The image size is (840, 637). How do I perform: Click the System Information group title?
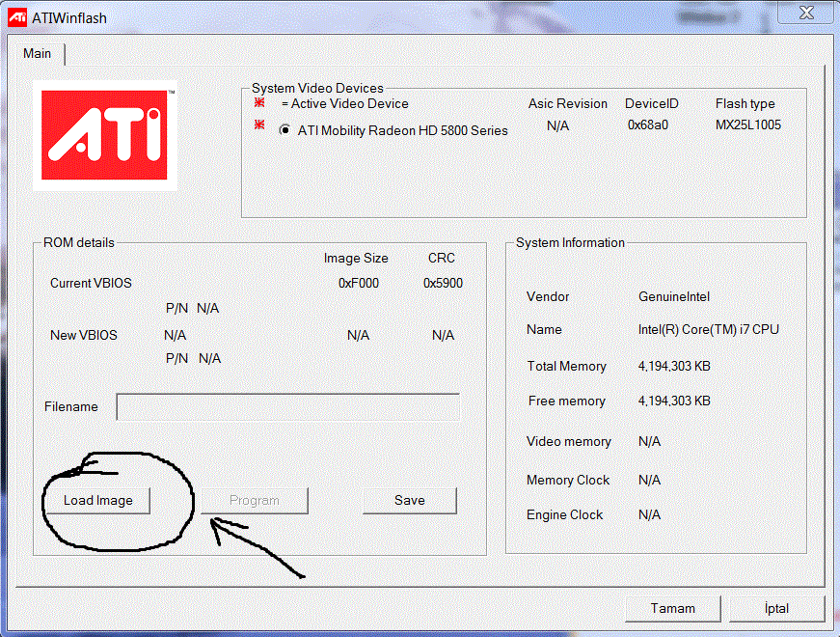(x=571, y=242)
